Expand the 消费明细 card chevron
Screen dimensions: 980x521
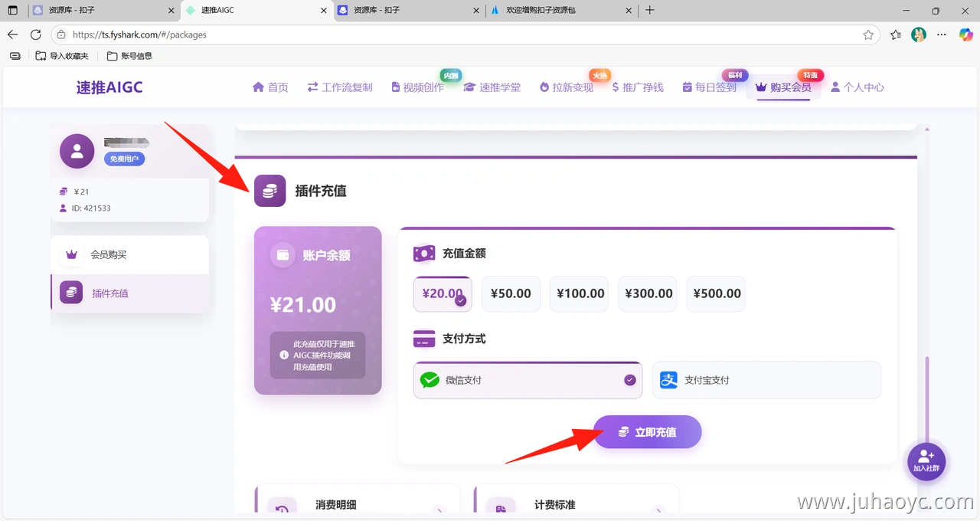pyautogui.click(x=439, y=510)
